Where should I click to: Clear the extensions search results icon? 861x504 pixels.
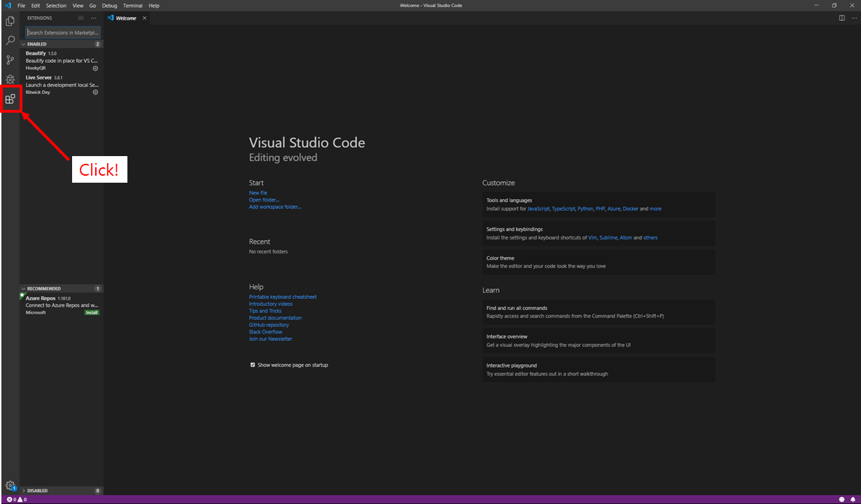81,18
